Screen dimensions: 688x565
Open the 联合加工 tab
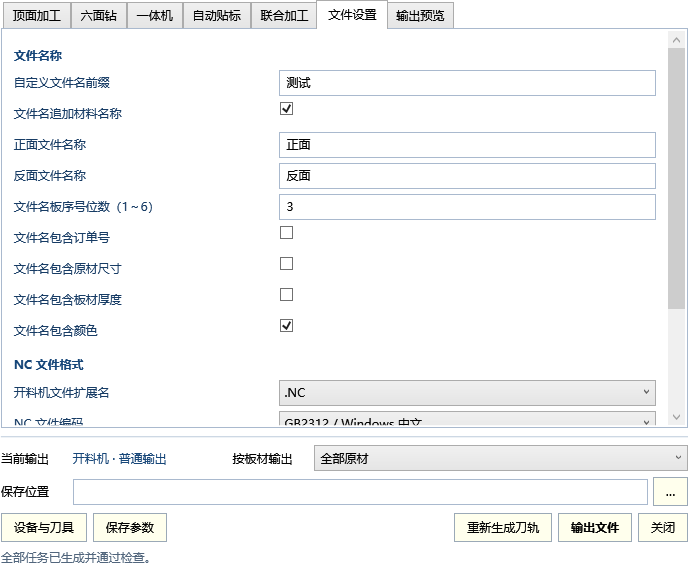click(284, 16)
